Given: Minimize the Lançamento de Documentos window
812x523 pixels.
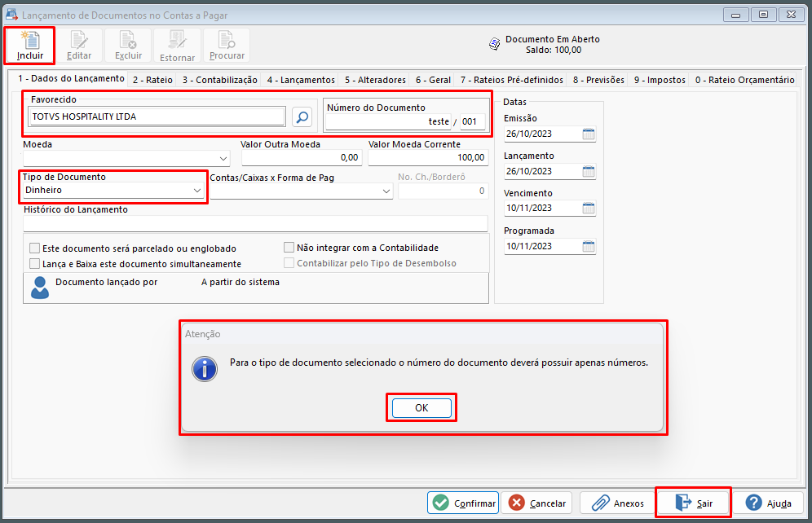Looking at the screenshot, I should (735, 15).
